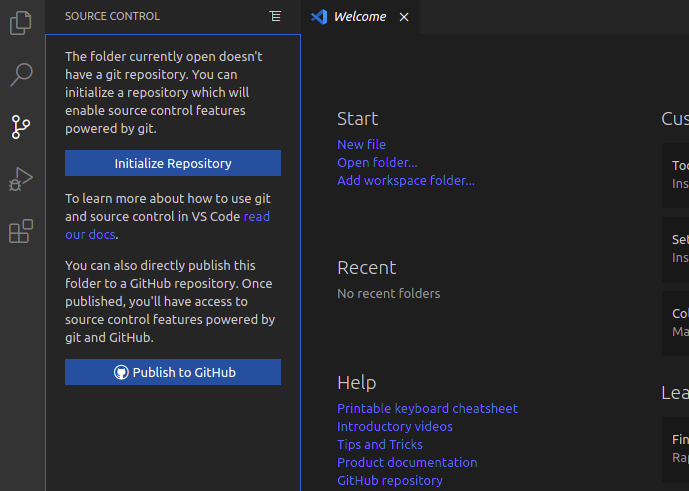Open Printable keyboard cheatsheet link
The image size is (689, 491).
click(427, 409)
